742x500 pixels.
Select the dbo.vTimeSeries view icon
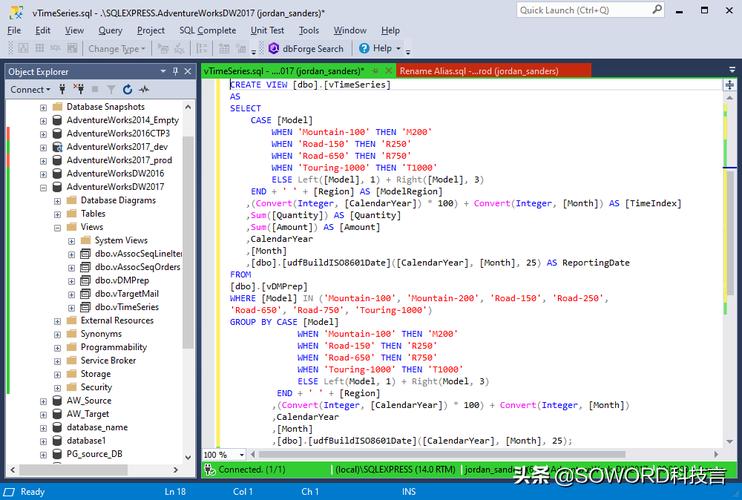[x=85, y=307]
